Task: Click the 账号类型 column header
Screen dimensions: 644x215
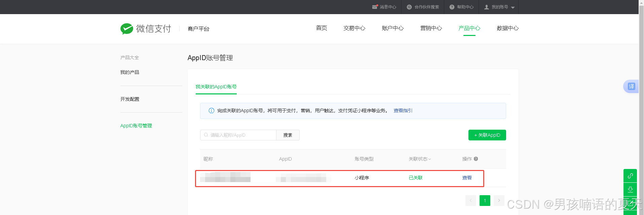Action: click(x=364, y=159)
